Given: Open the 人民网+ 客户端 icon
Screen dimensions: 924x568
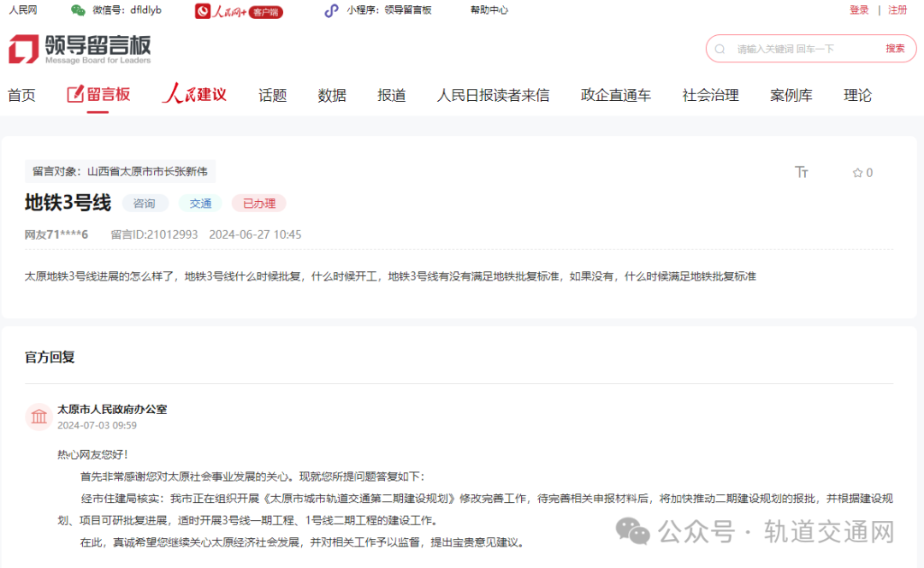Looking at the screenshot, I should 201,10.
